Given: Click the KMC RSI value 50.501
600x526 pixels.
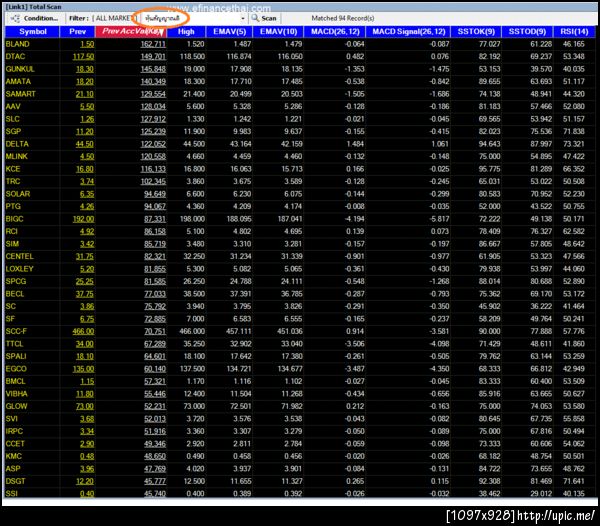Looking at the screenshot, I should coord(574,456).
